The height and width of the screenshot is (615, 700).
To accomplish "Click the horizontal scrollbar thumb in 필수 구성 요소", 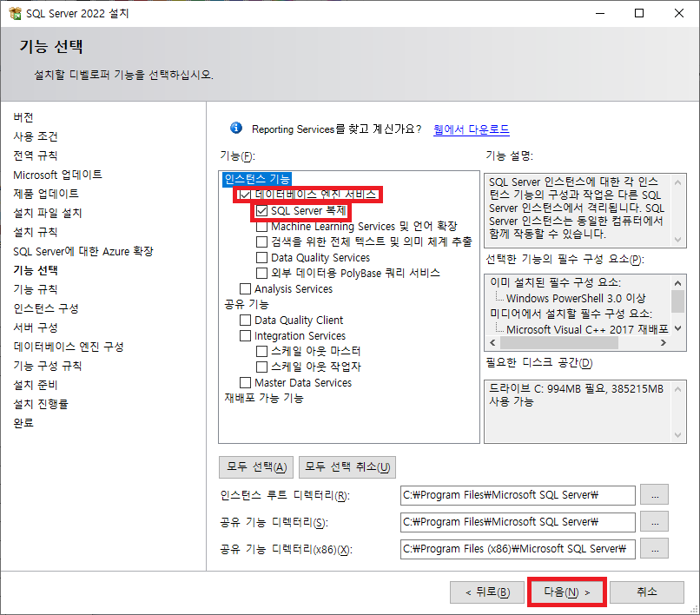I will click(559, 342).
